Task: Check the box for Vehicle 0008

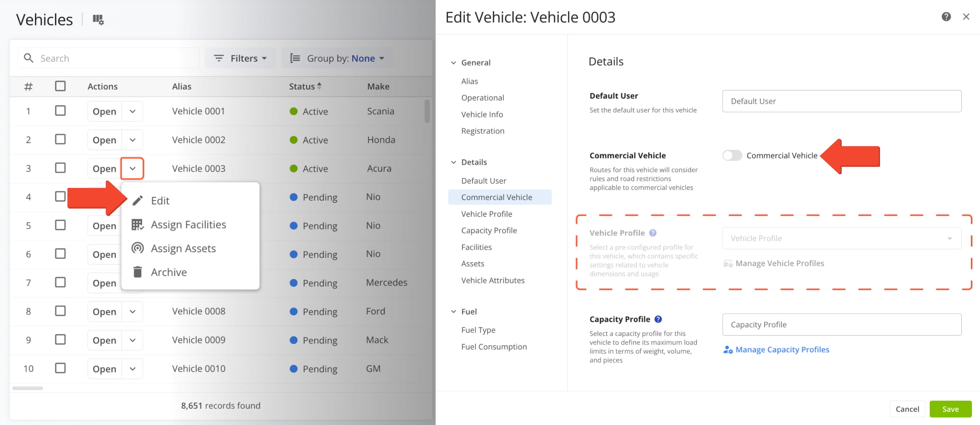Action: tap(60, 311)
